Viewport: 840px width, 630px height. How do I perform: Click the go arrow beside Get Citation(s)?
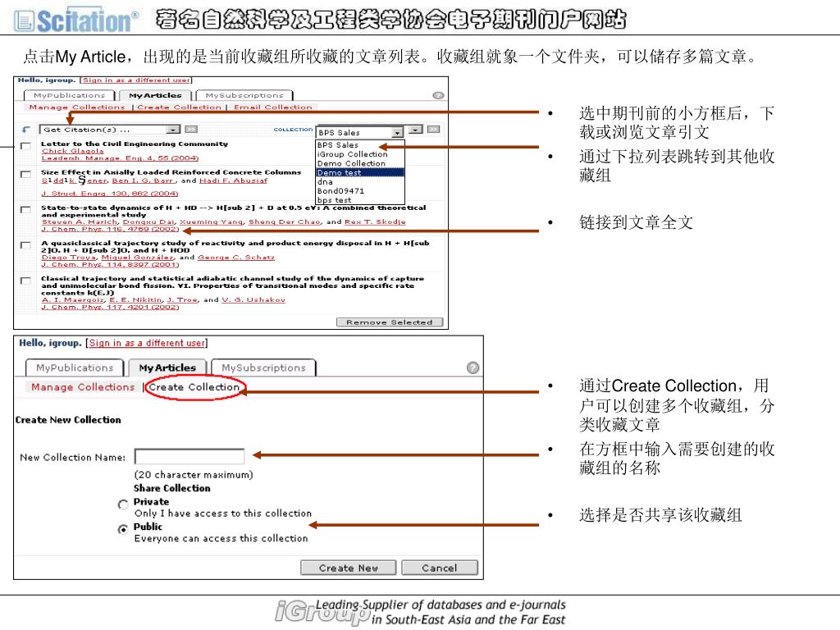coord(190,129)
